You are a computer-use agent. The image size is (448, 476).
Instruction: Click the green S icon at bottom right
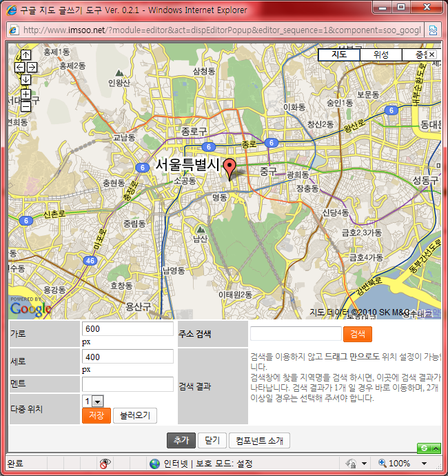click(x=425, y=448)
